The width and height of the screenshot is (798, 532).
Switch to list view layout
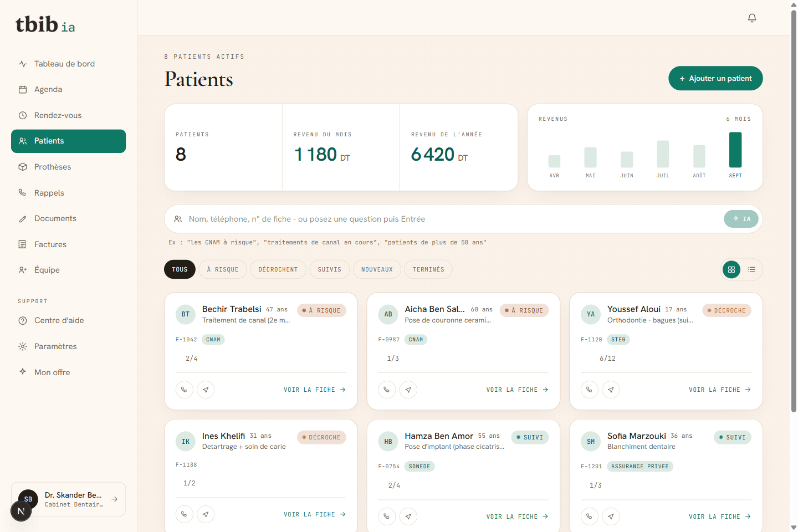pyautogui.click(x=751, y=269)
